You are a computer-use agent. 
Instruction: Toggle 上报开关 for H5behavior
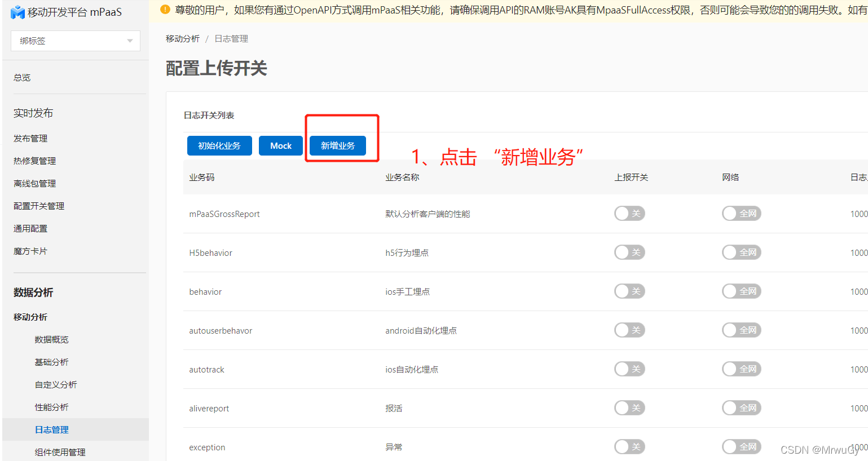click(629, 252)
